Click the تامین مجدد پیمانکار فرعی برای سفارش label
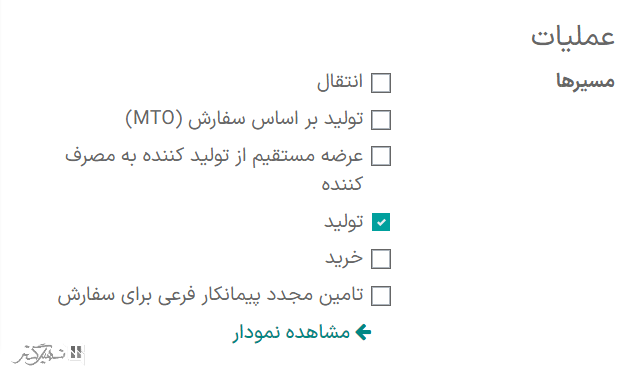This screenshot has height=378, width=643. click(210, 296)
